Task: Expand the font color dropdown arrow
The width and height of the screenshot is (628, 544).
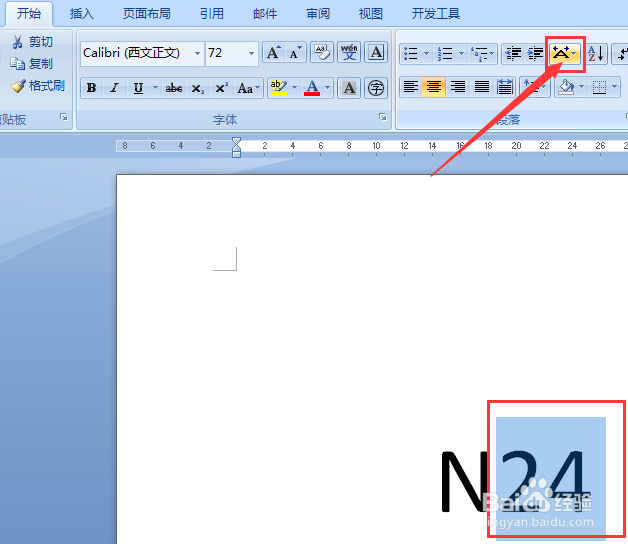Action: [x=327, y=88]
